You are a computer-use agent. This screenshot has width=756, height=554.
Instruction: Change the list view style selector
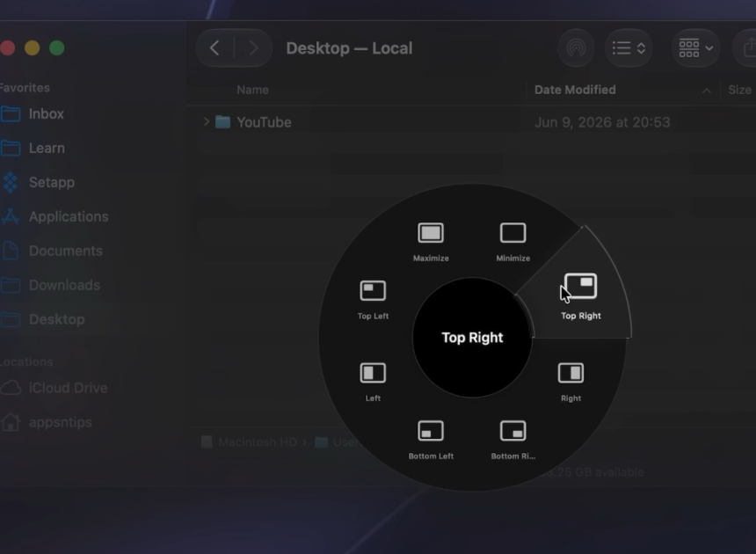pos(629,48)
